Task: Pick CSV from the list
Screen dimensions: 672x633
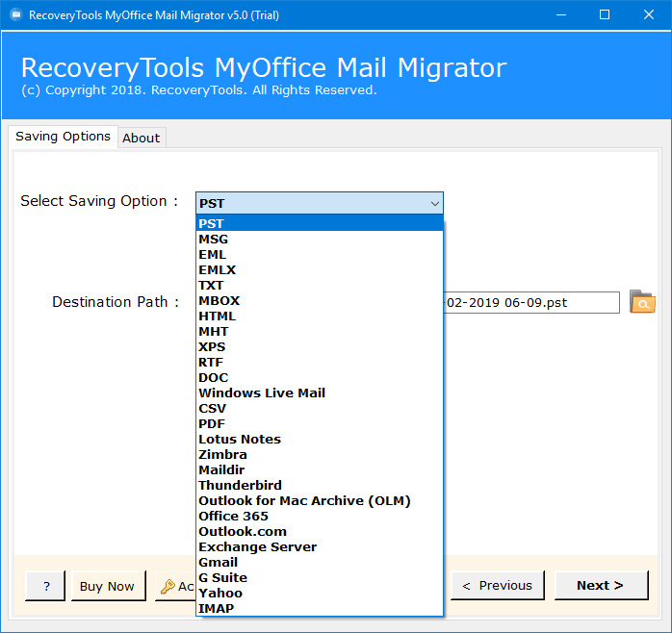Action: click(x=320, y=409)
